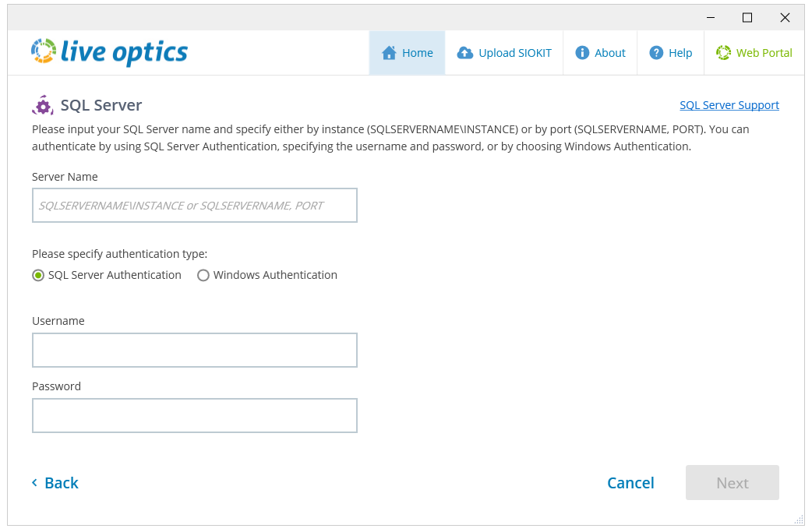Click the live optics logo
This screenshot has width=812, height=532.
point(109,52)
